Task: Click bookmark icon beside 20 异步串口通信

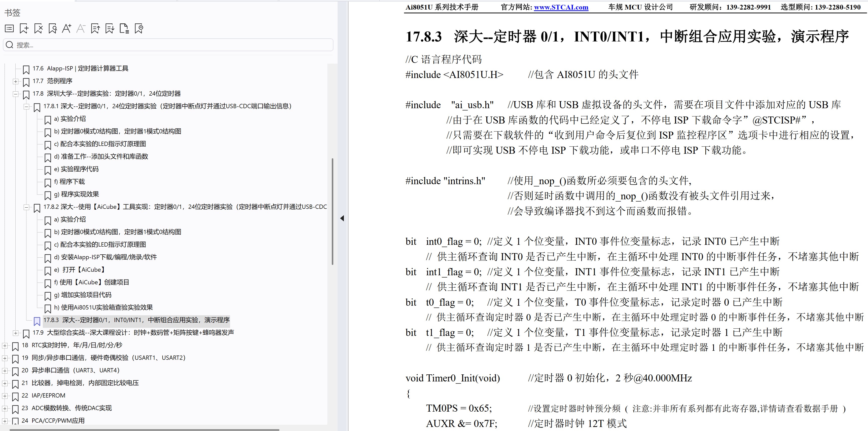Action: 15,371
